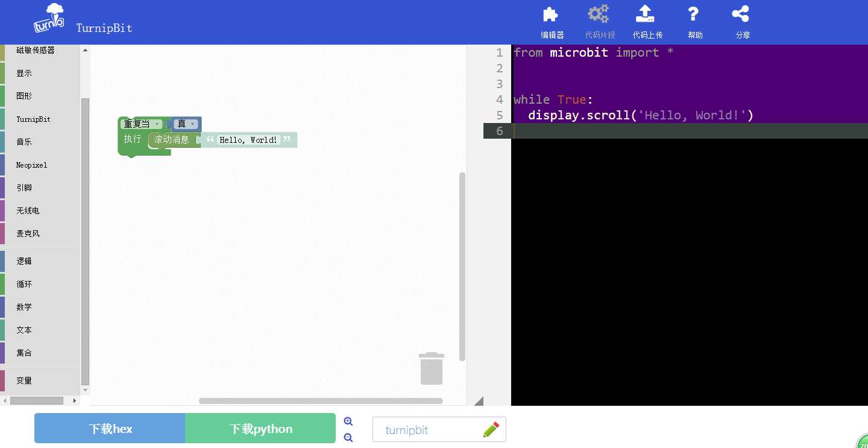
Task: Zoom out with the minus magnifier
Action: coord(348,438)
